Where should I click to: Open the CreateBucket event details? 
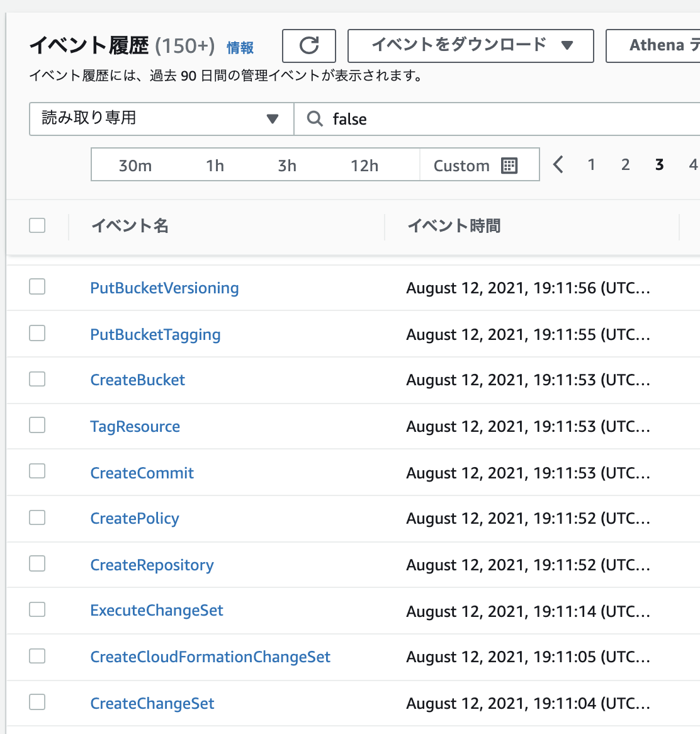[x=137, y=380]
